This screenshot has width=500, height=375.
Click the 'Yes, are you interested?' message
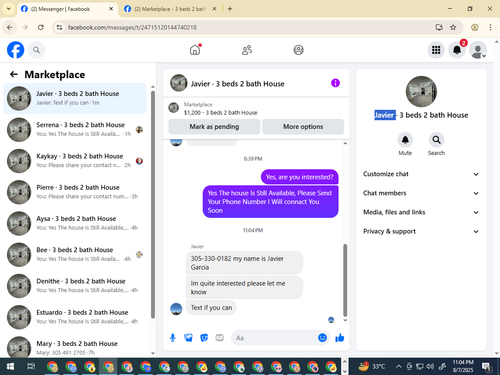pos(299,177)
